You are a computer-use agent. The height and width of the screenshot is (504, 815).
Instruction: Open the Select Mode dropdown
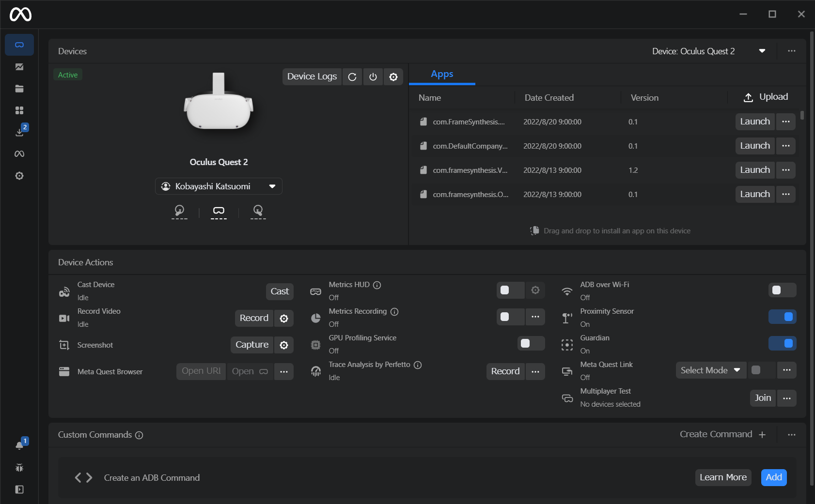(711, 370)
